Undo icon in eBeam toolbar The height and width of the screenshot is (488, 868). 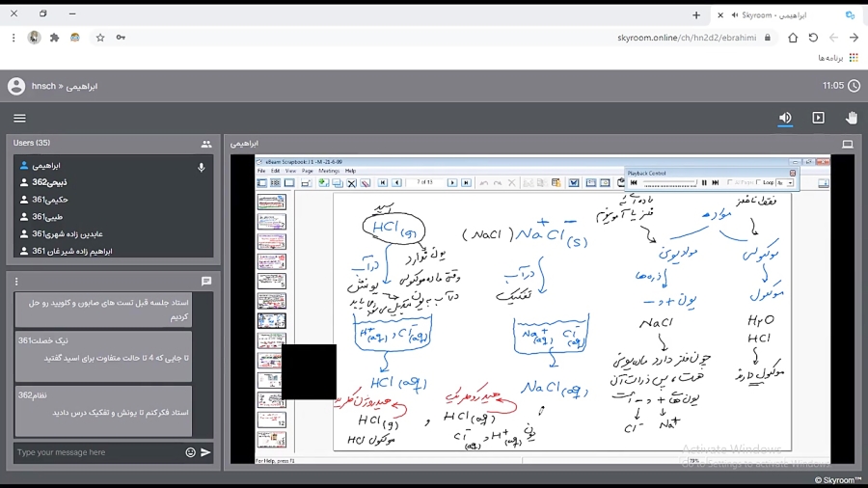click(x=484, y=183)
